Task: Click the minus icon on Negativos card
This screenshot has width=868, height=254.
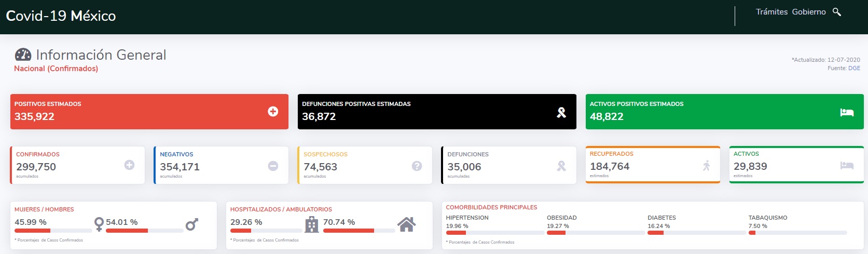Action: point(273,166)
